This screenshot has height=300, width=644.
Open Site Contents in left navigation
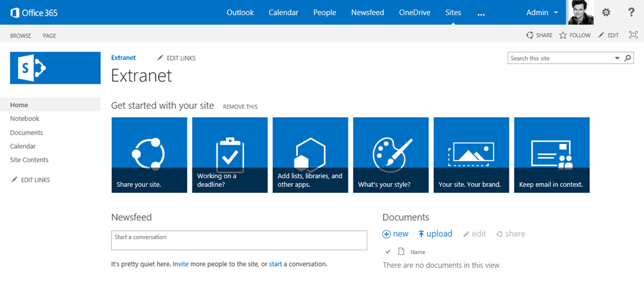click(x=29, y=160)
